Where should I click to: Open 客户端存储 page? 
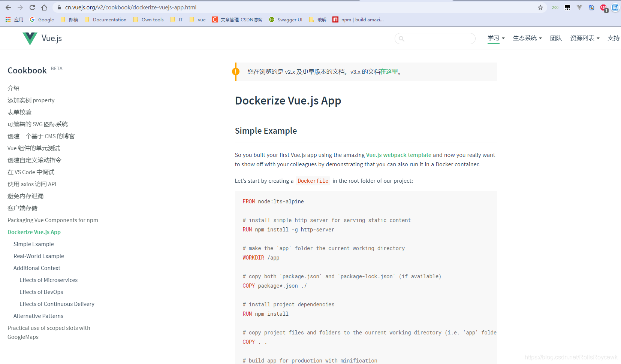[x=22, y=208]
